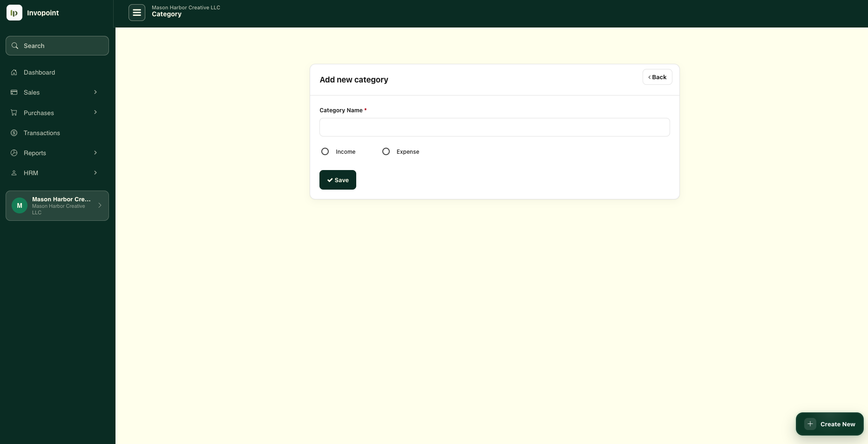This screenshot has height=444, width=868.
Task: Click the Reports menu label
Action: coord(35,153)
